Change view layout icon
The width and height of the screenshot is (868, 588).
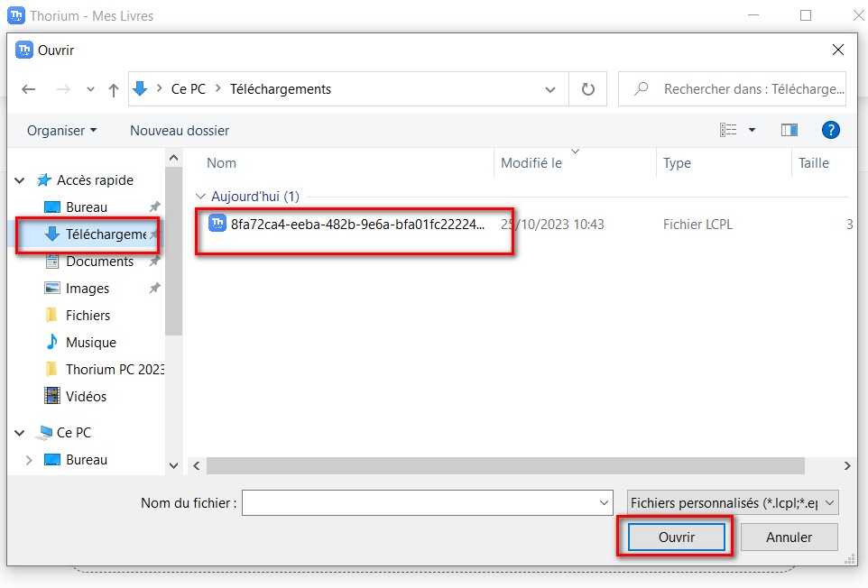point(728,131)
